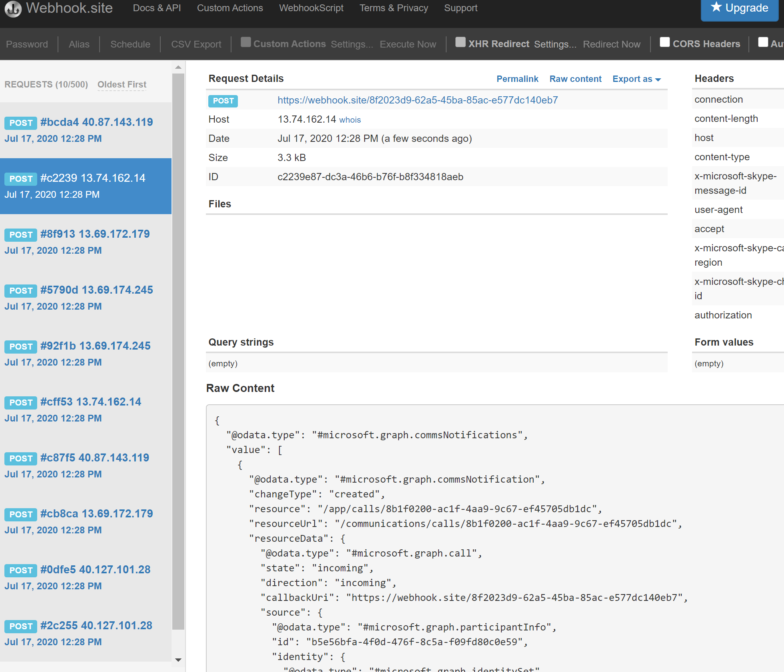View Raw content of the request
784x672 pixels.
[x=576, y=79]
